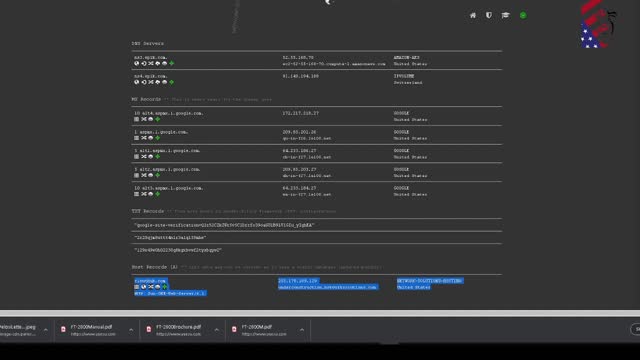
Task: Expand options chevron for FT-2800Brochure.pdf download
Action: coord(216,330)
